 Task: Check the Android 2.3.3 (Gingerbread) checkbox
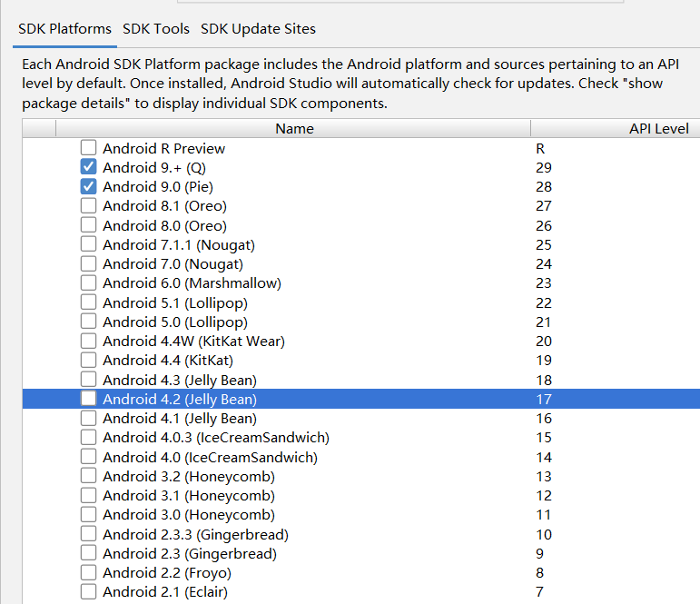(88, 534)
